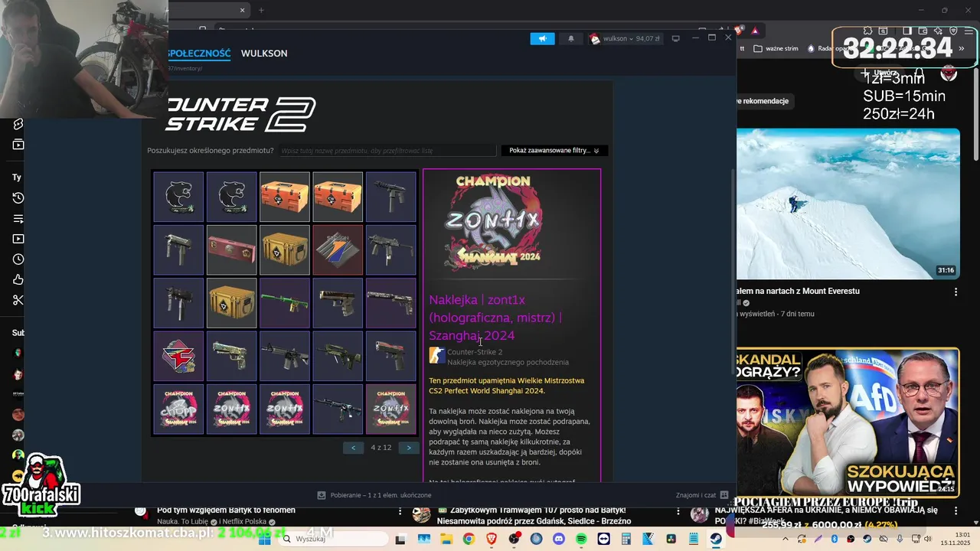Viewport: 980px width, 551px height.
Task: Open YouTube History sidebar icon
Action: [x=18, y=197]
